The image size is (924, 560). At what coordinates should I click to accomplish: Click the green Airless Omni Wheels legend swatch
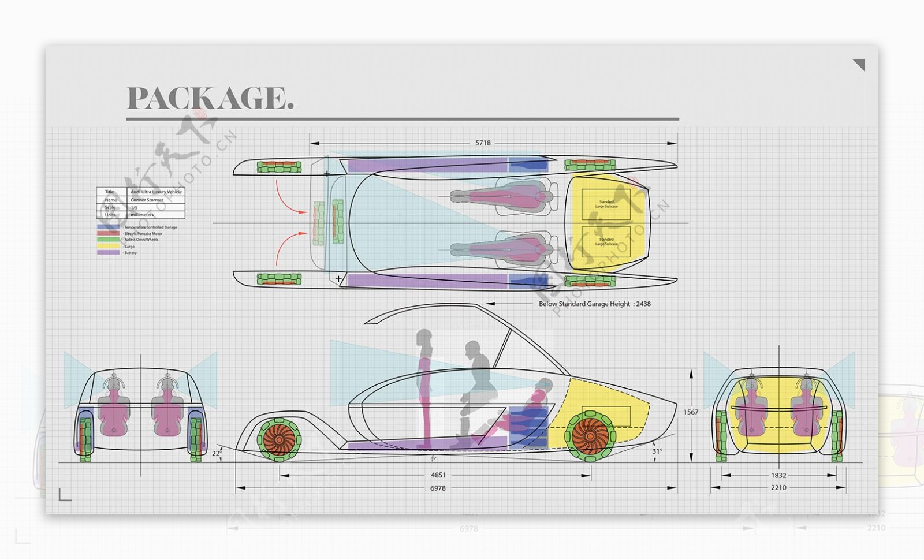pos(108,240)
